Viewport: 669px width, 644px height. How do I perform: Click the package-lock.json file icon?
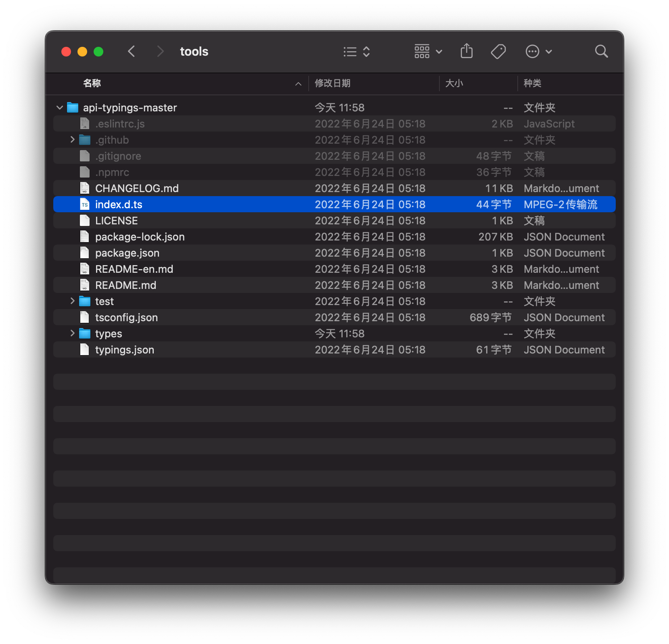click(84, 236)
